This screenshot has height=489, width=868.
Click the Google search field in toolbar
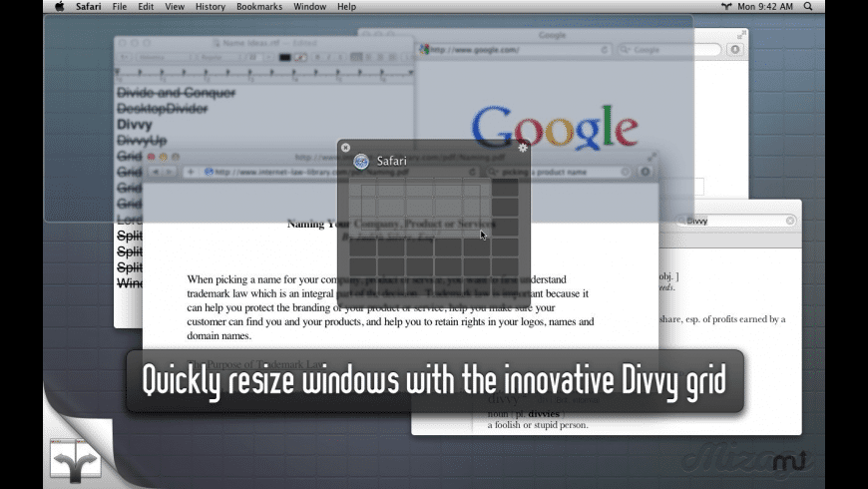click(669, 50)
